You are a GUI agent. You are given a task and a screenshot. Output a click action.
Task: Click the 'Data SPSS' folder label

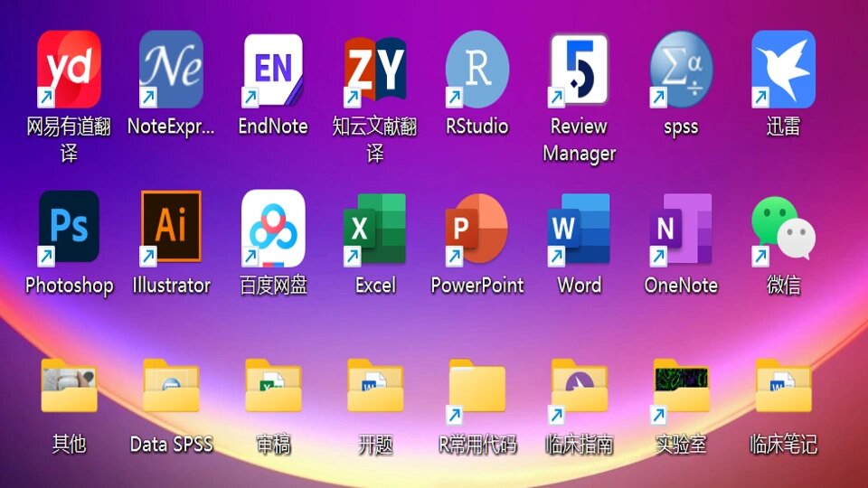pyautogui.click(x=171, y=445)
